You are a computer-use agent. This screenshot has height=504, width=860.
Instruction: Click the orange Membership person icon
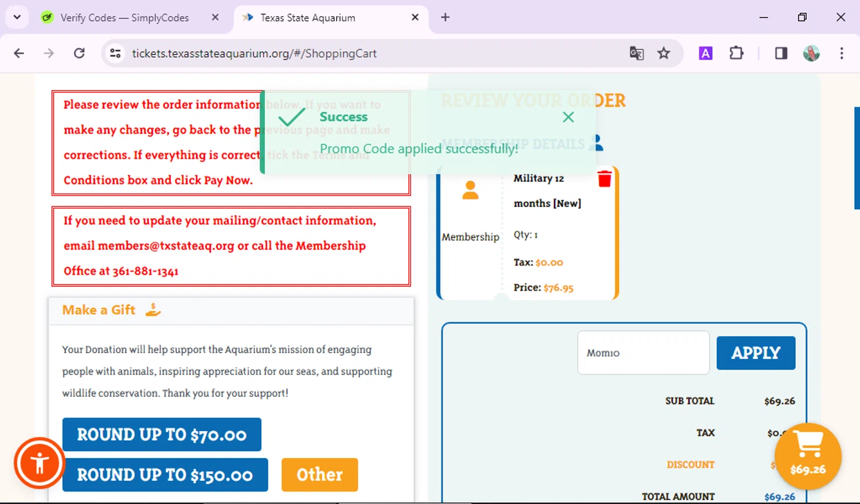[x=470, y=190]
